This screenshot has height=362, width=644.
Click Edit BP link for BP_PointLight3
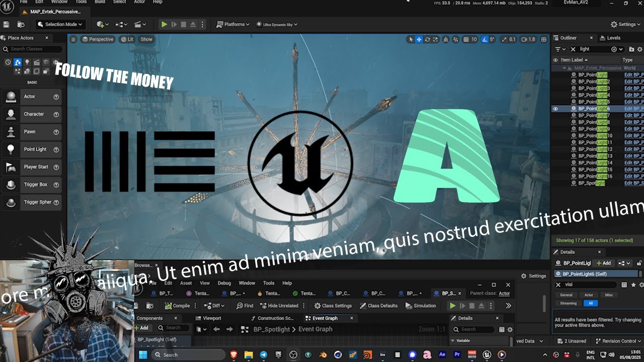tap(634, 88)
